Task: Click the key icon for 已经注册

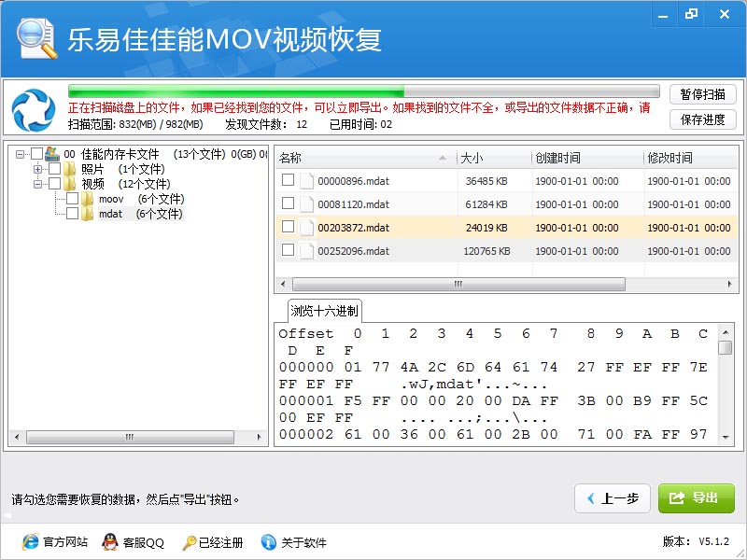Action: click(190, 542)
